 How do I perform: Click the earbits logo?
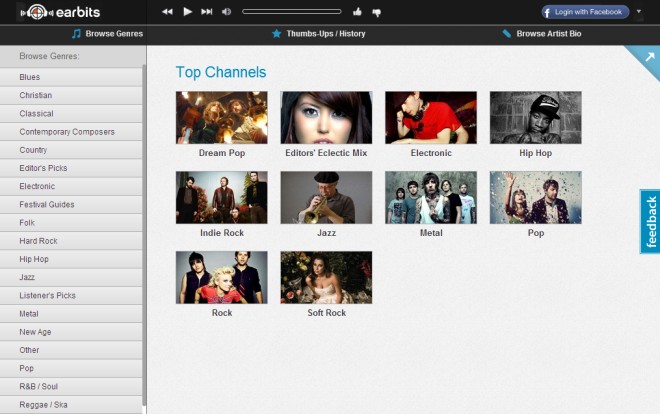tap(61, 12)
